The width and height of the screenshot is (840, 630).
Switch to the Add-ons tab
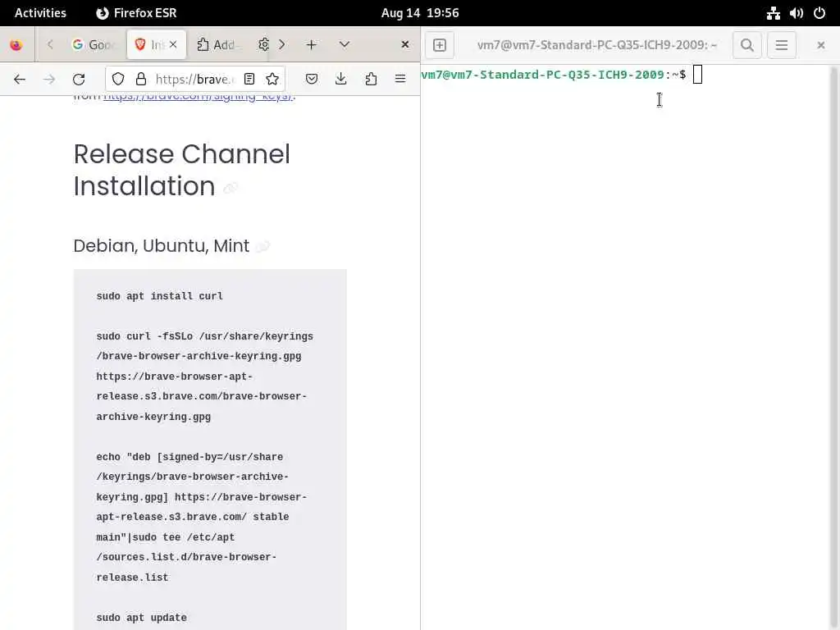[217, 45]
